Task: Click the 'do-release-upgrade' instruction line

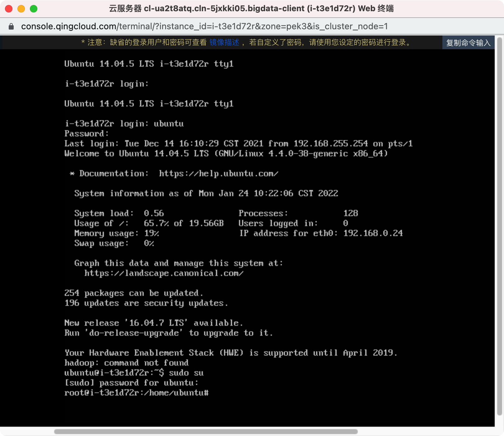Action: (169, 333)
